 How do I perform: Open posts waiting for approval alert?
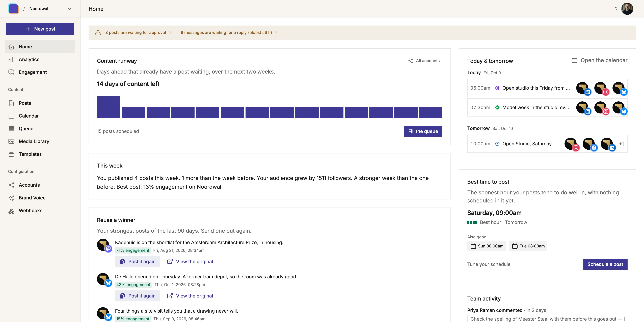coord(138,33)
